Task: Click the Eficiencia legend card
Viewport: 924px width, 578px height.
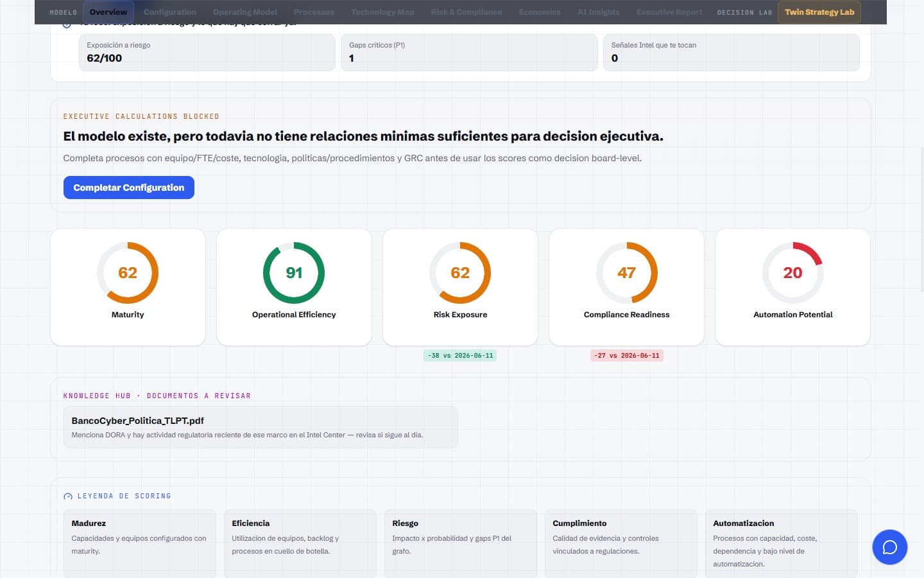Action: [300, 543]
